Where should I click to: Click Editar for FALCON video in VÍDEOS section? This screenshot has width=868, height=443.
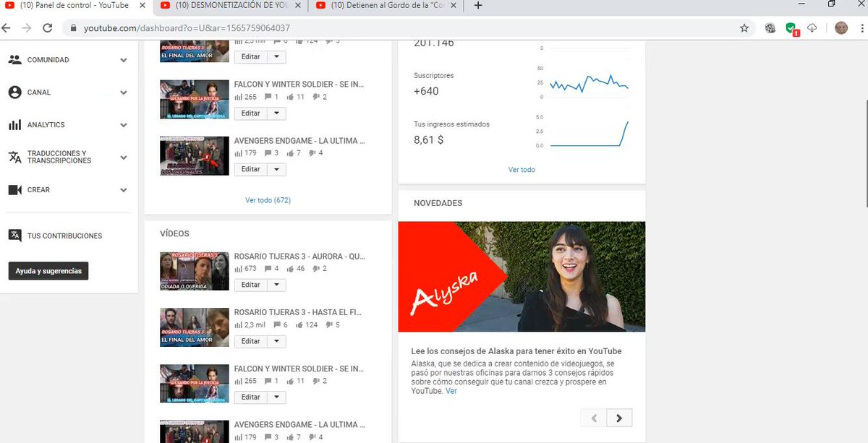tap(251, 397)
